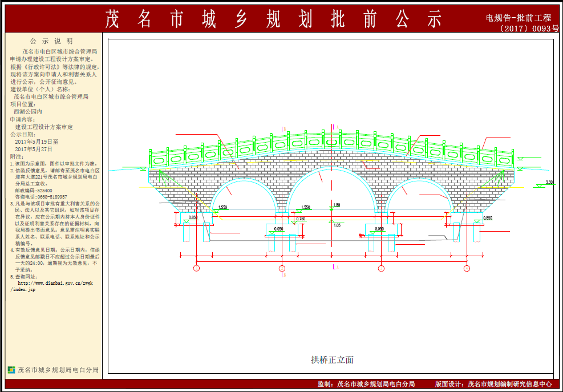Click the 0.750 elevation marker
Image resolution: width=563 pixels, height=392 pixels.
pos(301,219)
